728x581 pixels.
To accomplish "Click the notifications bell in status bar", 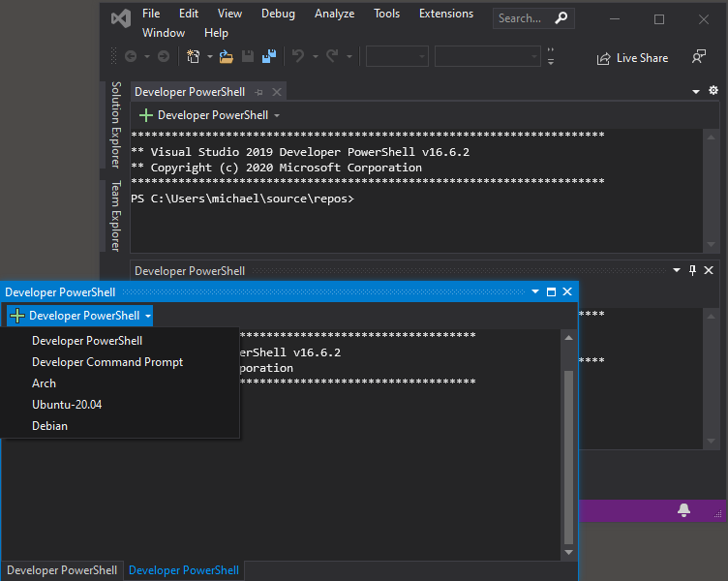I will tap(683, 510).
